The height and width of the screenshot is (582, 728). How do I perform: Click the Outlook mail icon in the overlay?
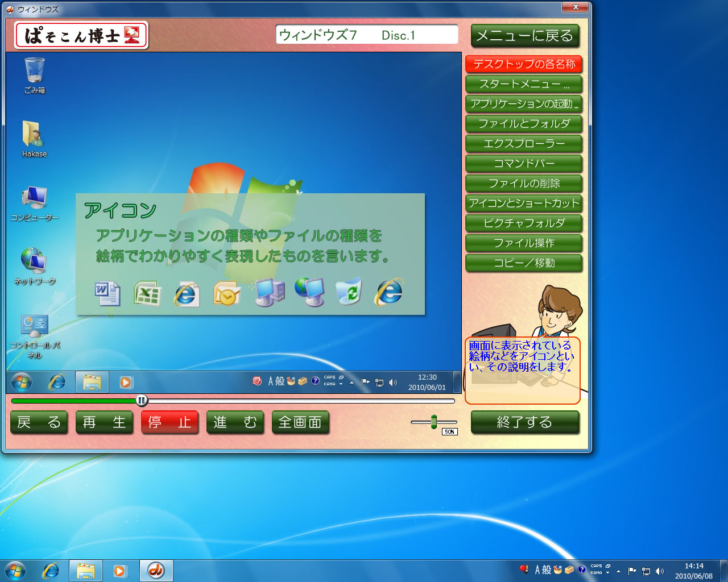(x=227, y=294)
